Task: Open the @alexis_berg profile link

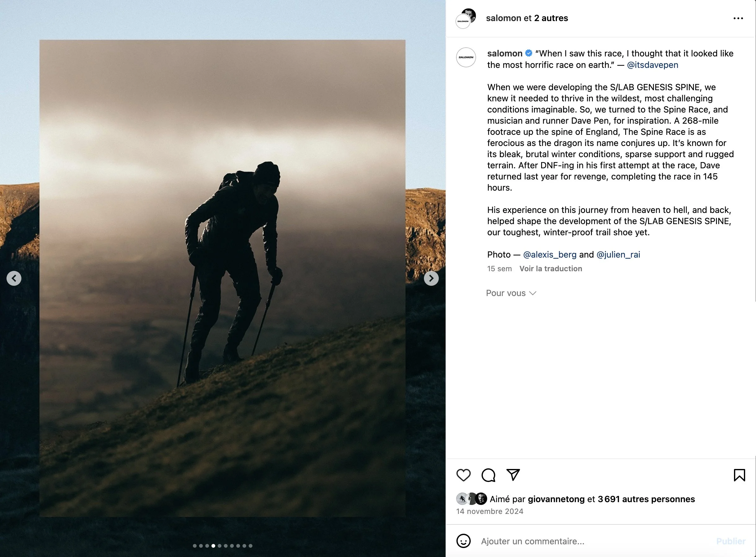Action: tap(549, 254)
